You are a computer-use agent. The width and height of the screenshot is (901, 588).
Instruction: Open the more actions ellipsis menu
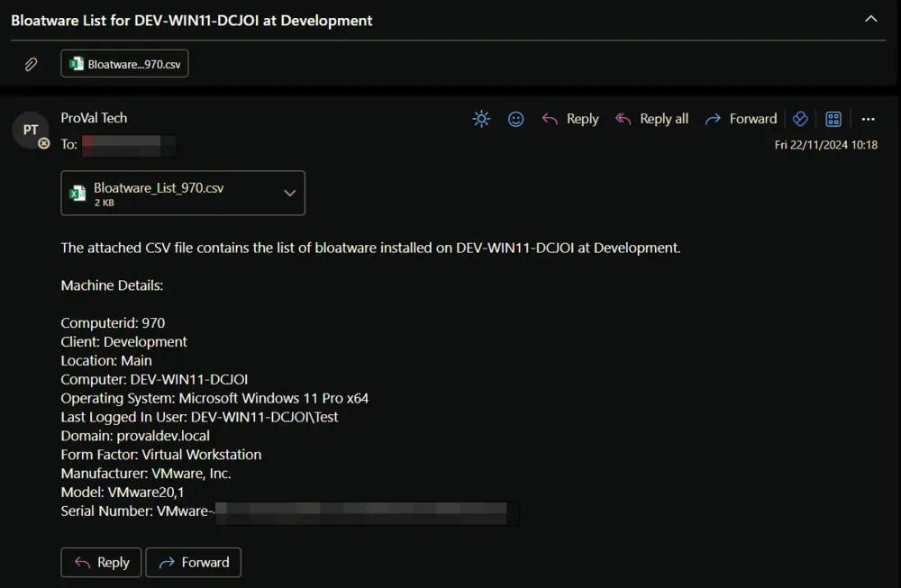point(869,119)
